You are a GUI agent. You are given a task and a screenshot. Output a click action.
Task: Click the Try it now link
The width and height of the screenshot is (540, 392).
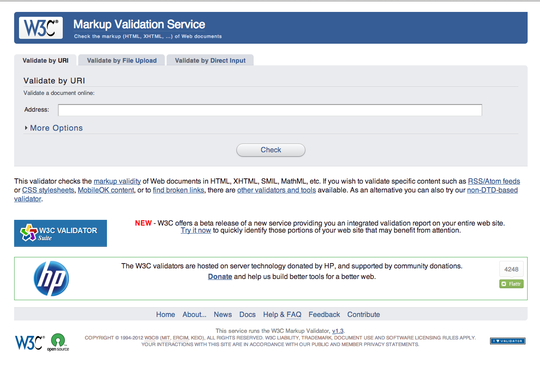pyautogui.click(x=196, y=230)
